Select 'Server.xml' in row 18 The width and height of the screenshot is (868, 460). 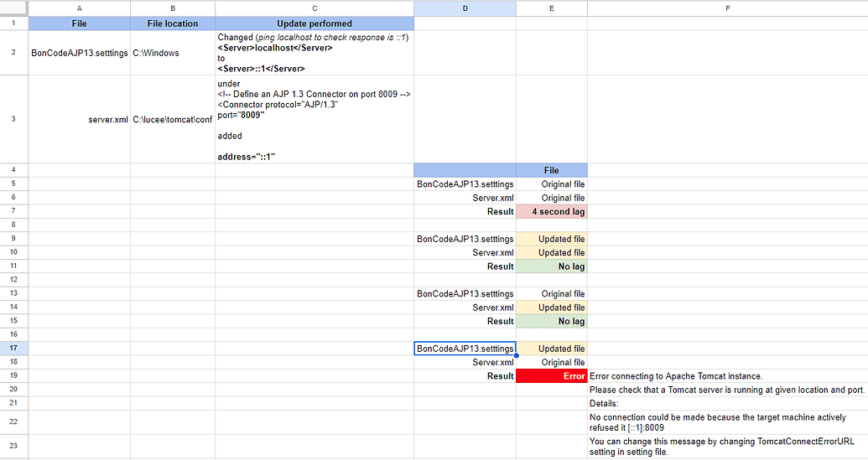click(x=465, y=362)
